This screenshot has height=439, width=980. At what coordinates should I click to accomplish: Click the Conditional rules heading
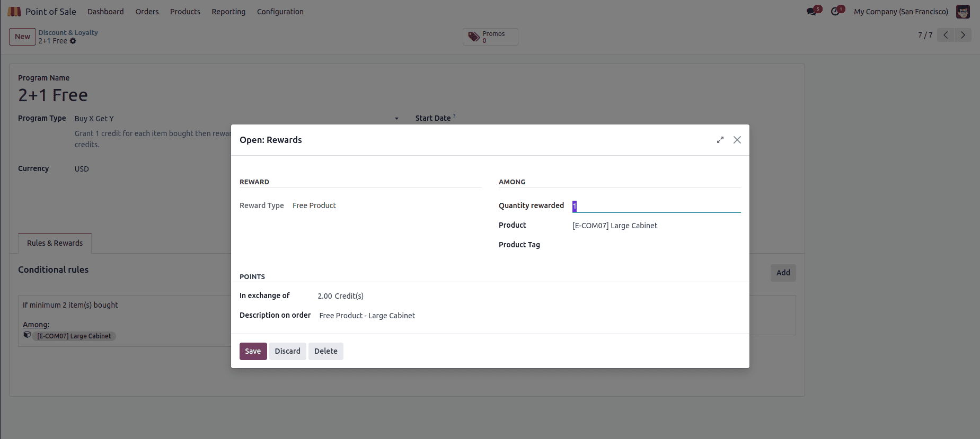(53, 270)
